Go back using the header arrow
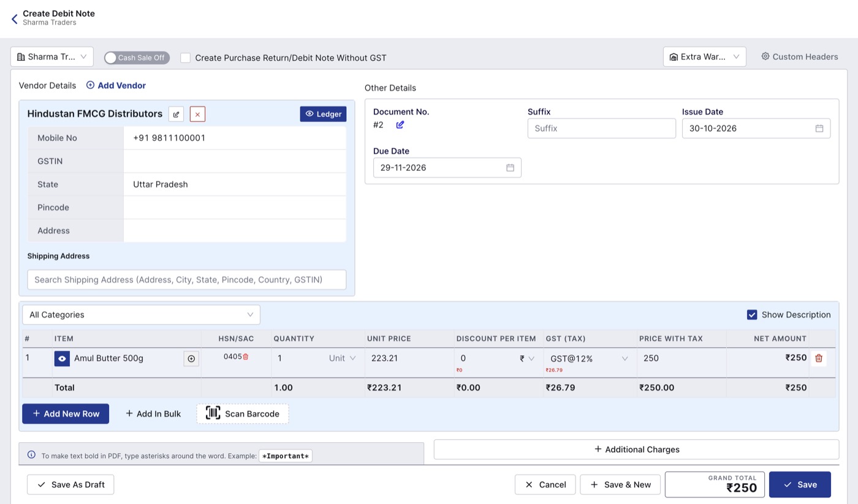This screenshot has width=858, height=504. (15, 19)
